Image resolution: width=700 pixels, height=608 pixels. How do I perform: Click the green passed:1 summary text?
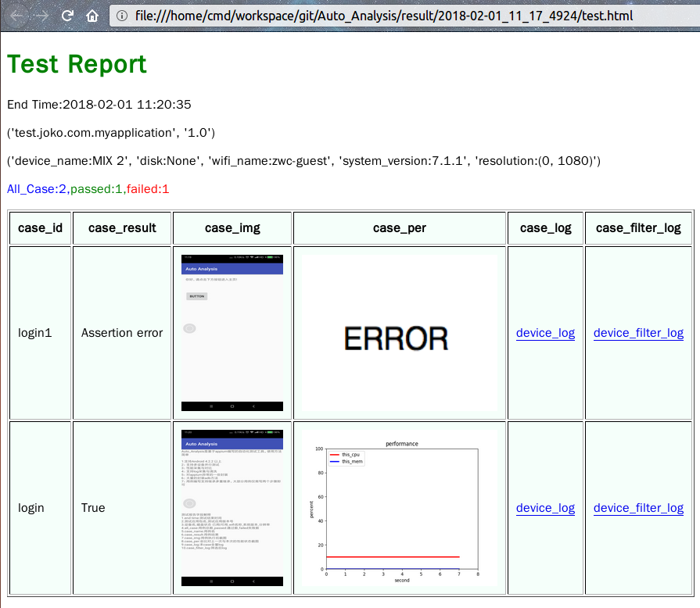96,189
